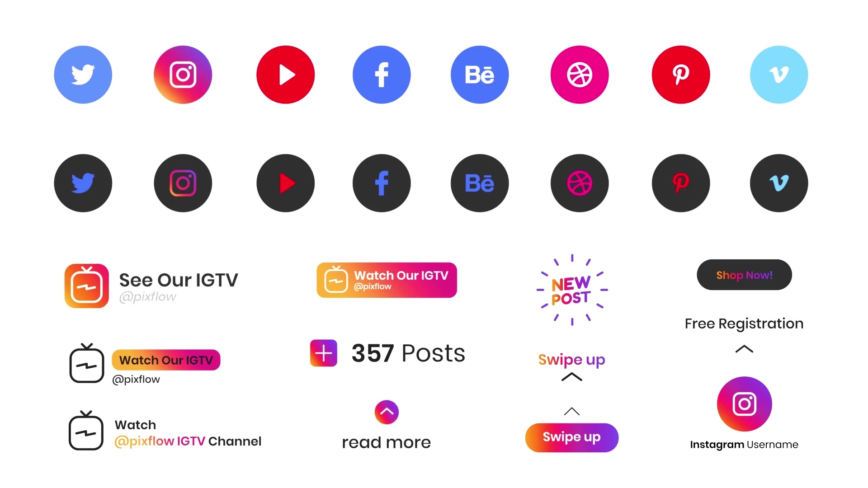
Task: Toggle the dark Instagram icon
Action: (184, 183)
